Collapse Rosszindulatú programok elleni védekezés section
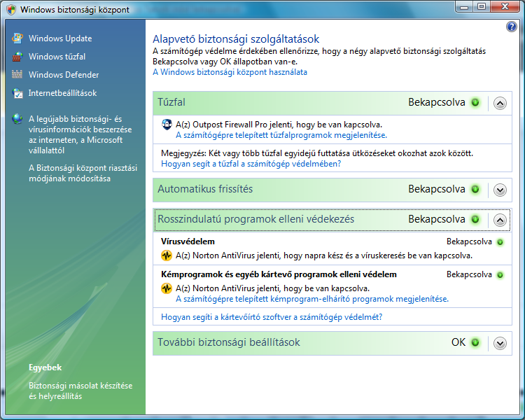Screen dimensions: 525x420 click(x=500, y=220)
